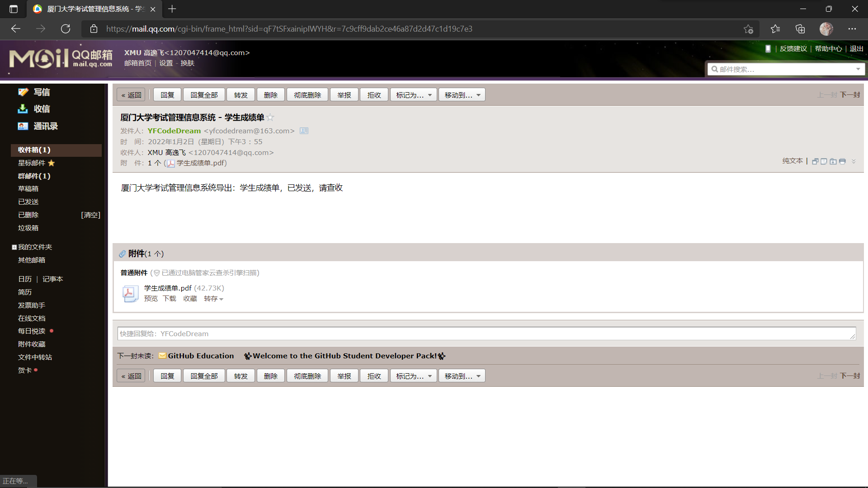Click the receive mail (收信) icon
Screen dimensions: 868x488
(x=23, y=109)
